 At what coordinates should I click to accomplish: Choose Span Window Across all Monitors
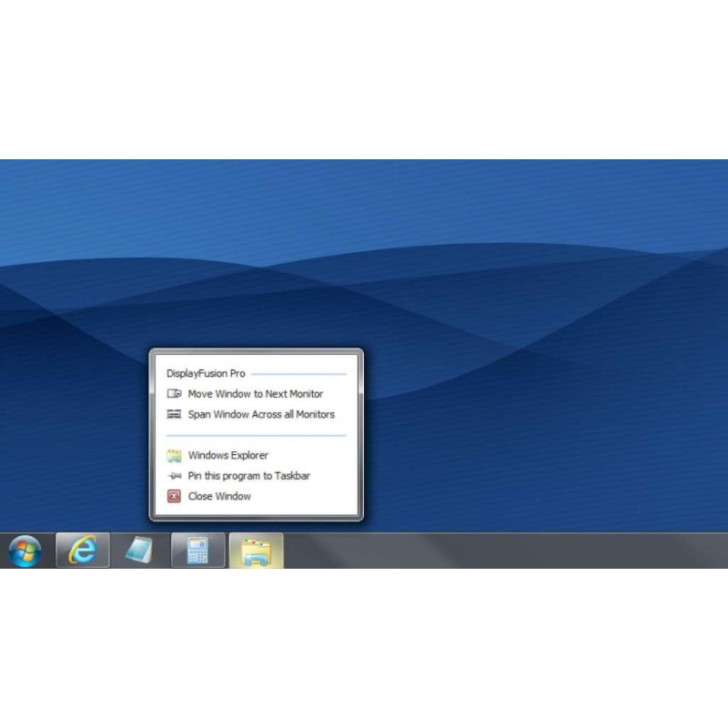pyautogui.click(x=261, y=414)
